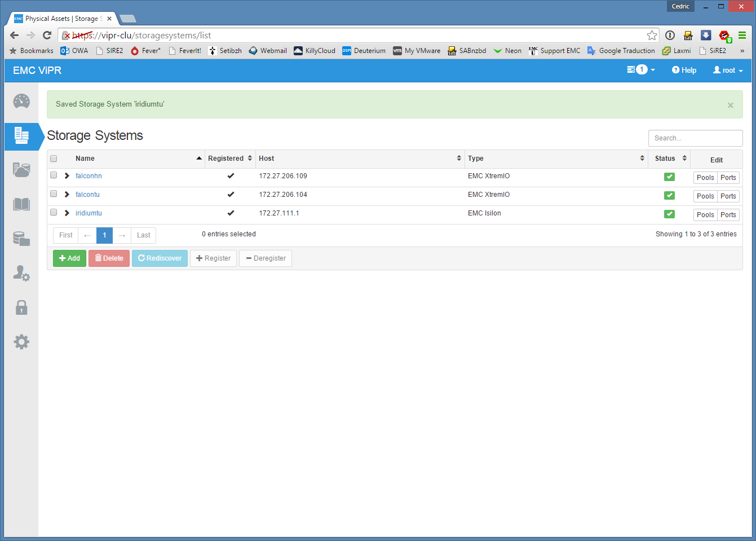Expand the falcontu row chevron

click(x=67, y=195)
